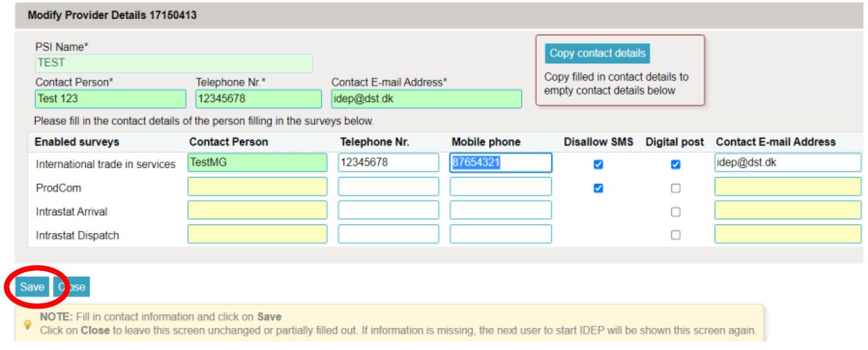Screen dimensions: 868x350
Task: Click the Copy contact details button
Action: tap(597, 53)
